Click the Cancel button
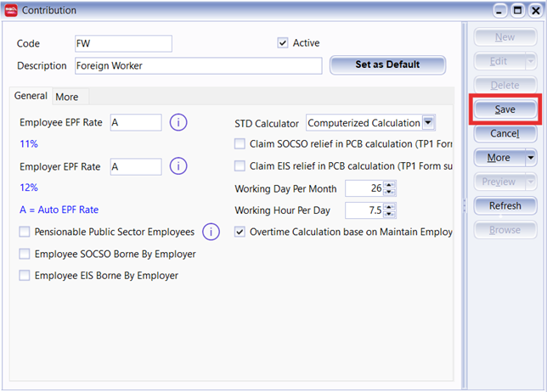The width and height of the screenshot is (547, 392). pyautogui.click(x=505, y=134)
